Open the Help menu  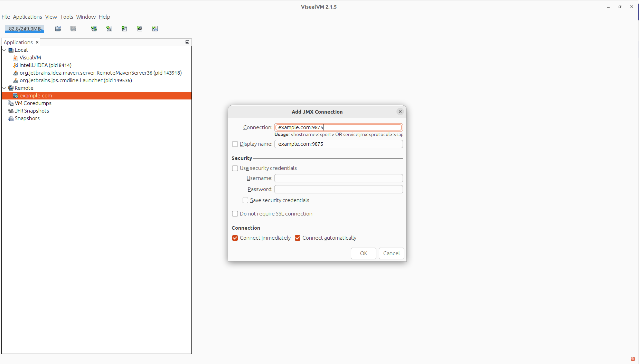104,17
